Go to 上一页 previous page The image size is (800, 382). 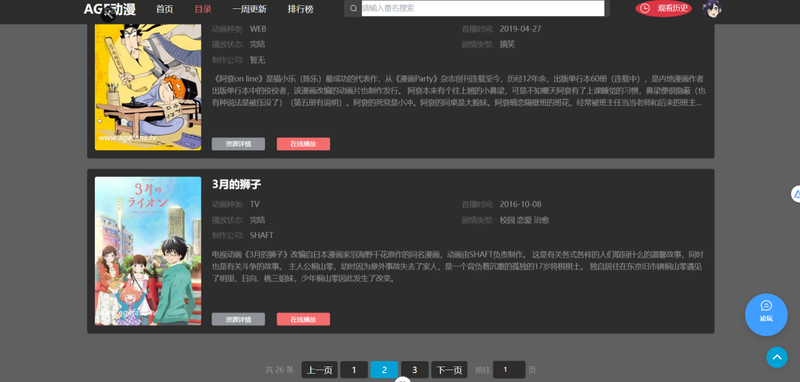point(319,370)
